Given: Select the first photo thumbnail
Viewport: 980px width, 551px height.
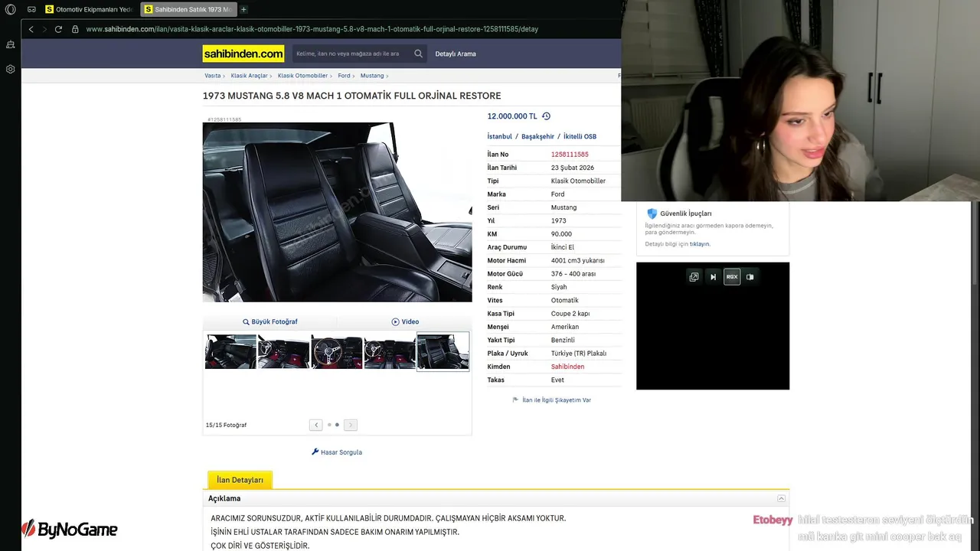Looking at the screenshot, I should point(230,352).
